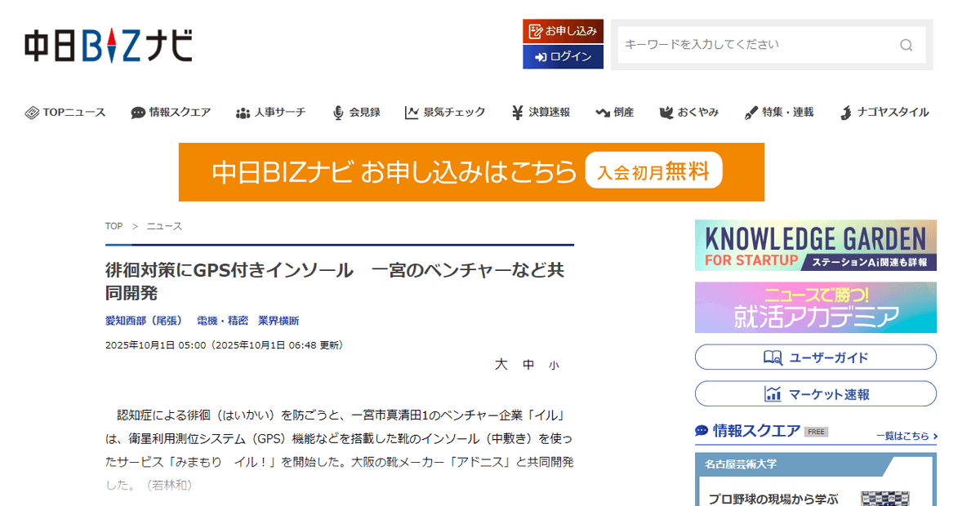Viewport: 980px width, 506px height.
Task: Click the TOPニュース layered-pages icon
Action: (x=32, y=113)
